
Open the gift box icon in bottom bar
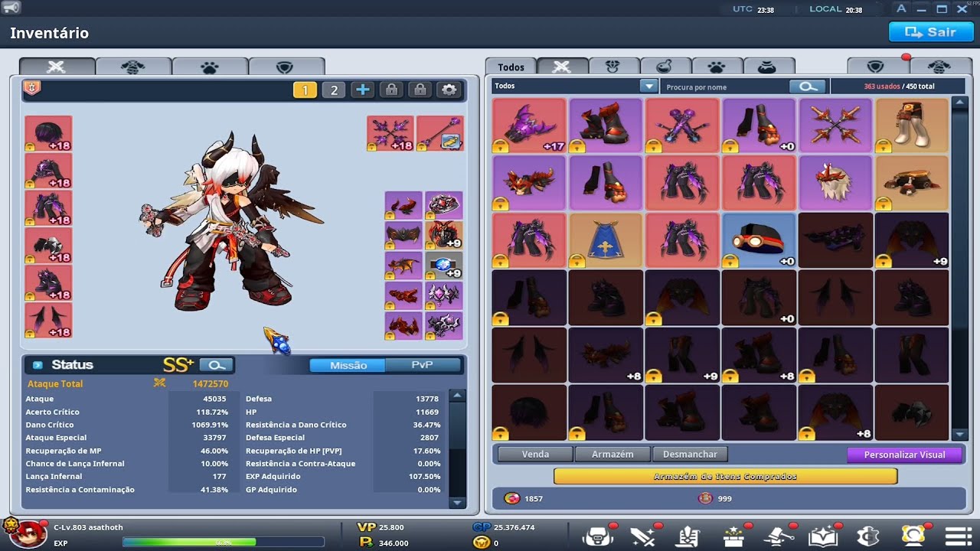732,536
